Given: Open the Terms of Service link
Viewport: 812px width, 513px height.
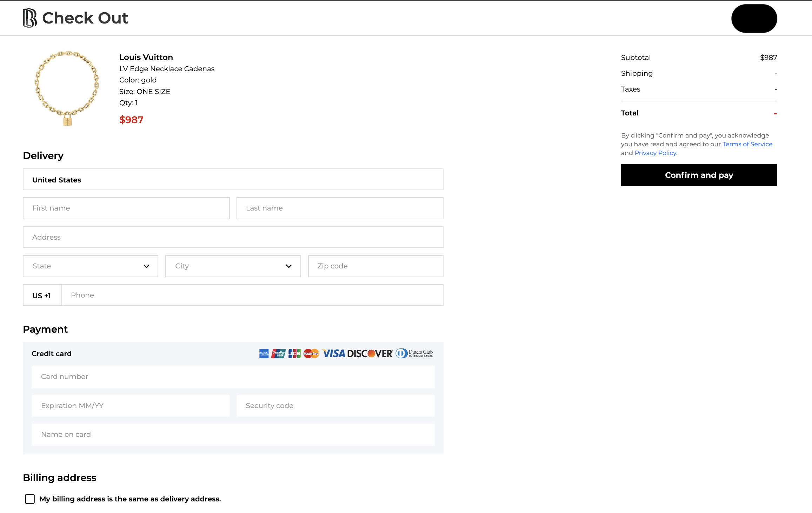Looking at the screenshot, I should point(747,144).
